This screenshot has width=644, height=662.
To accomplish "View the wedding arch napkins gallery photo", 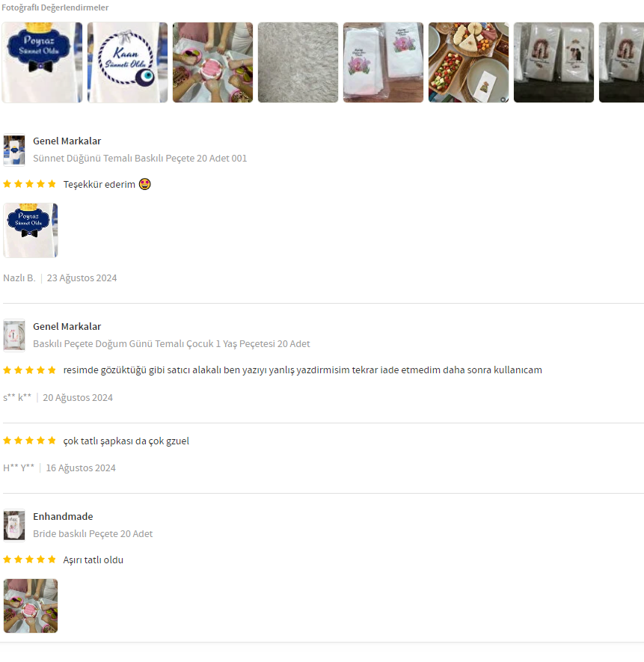I will tap(554, 63).
